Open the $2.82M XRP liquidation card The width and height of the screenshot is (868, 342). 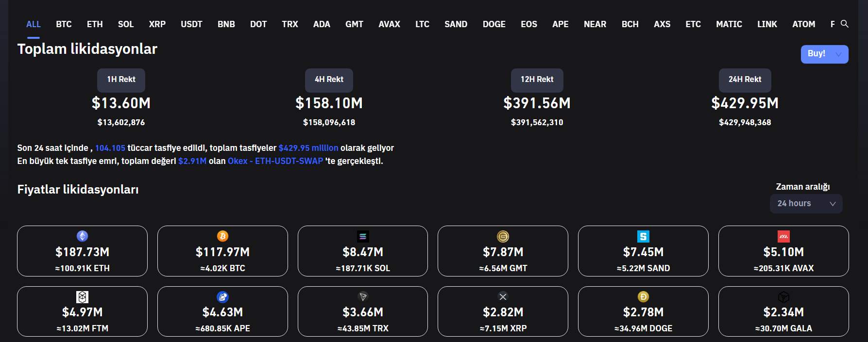pos(503,311)
